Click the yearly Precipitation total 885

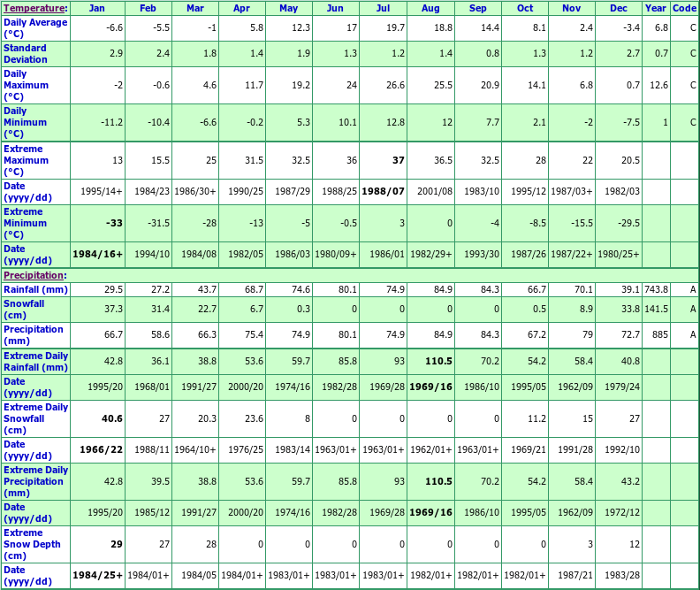(x=660, y=334)
